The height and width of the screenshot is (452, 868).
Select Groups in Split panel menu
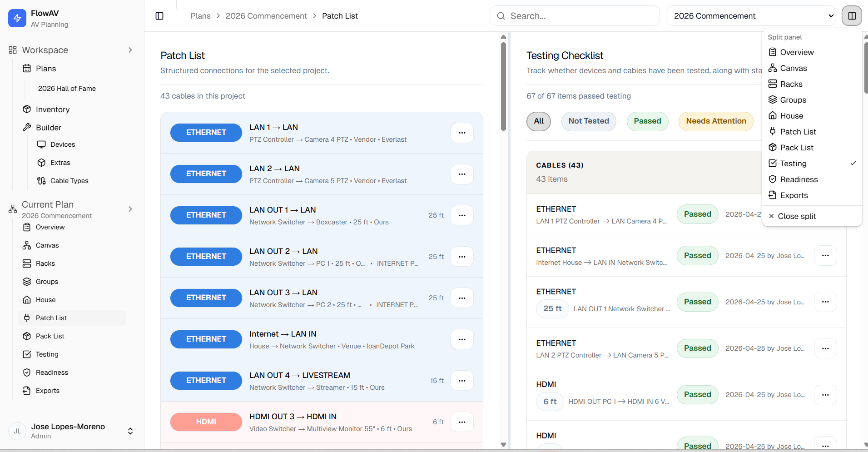(812, 100)
